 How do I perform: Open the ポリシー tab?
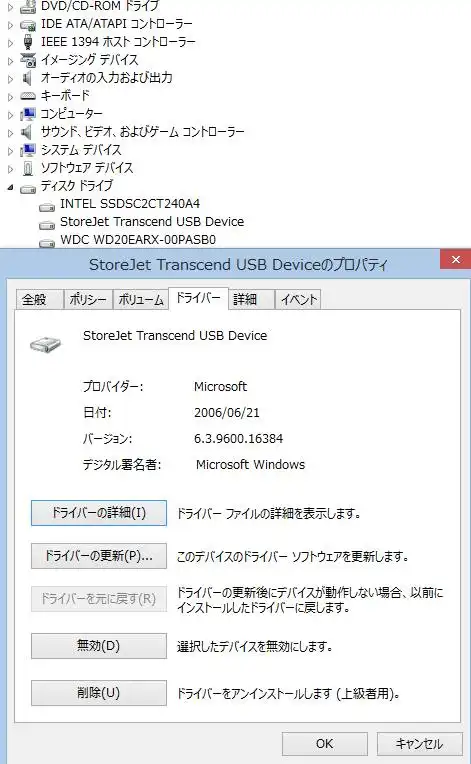pyautogui.click(x=88, y=299)
